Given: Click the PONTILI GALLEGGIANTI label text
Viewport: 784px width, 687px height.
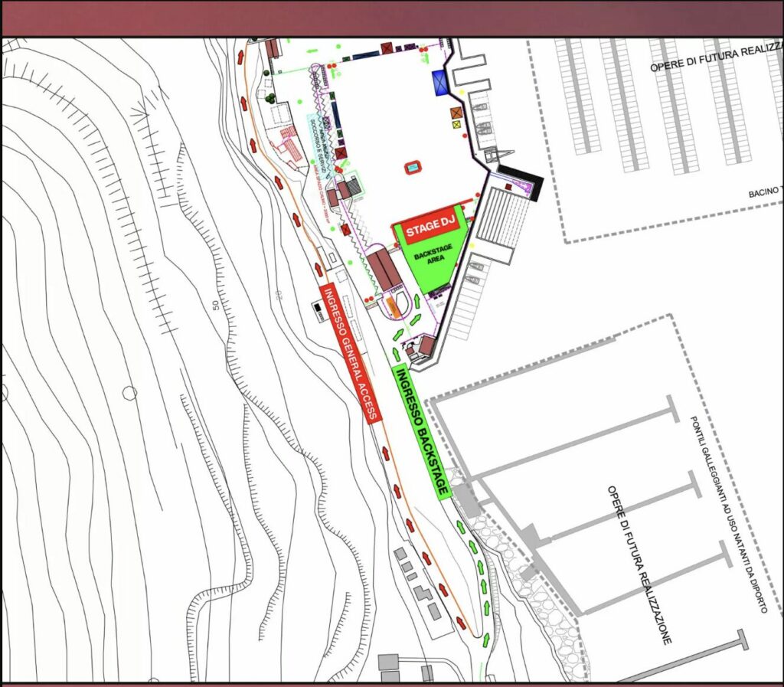Looking at the screenshot, I should coord(727,513).
